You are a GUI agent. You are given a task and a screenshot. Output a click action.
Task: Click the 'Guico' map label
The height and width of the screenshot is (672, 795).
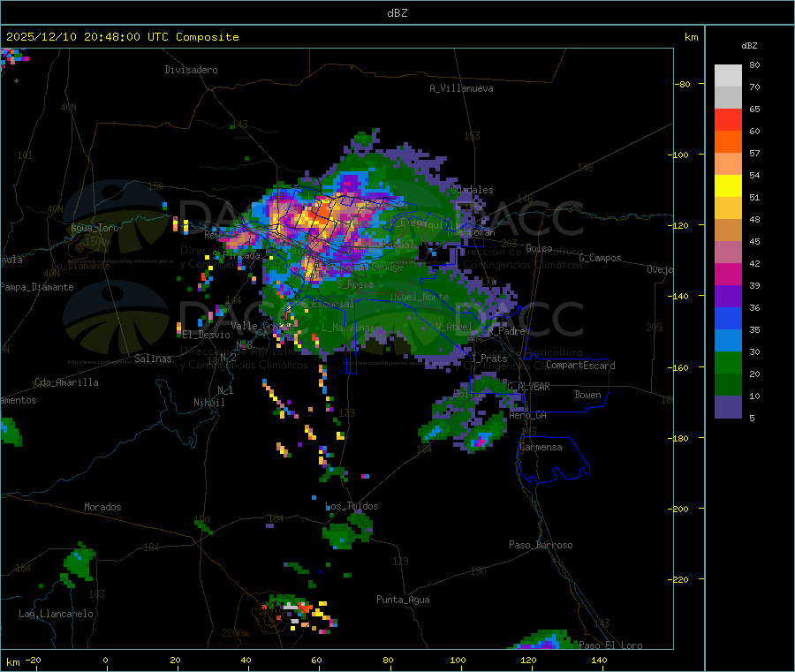(539, 248)
